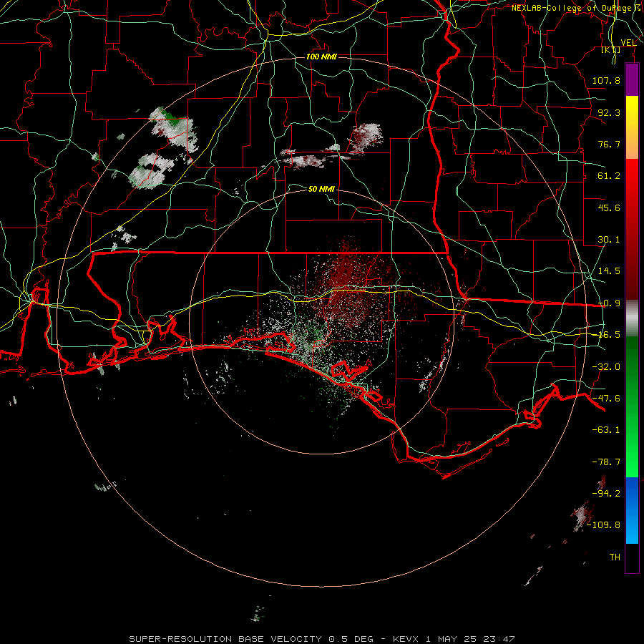Viewport: 644px width, 644px height.
Task: Click the 100 NMI range ring label
Action: [x=321, y=57]
